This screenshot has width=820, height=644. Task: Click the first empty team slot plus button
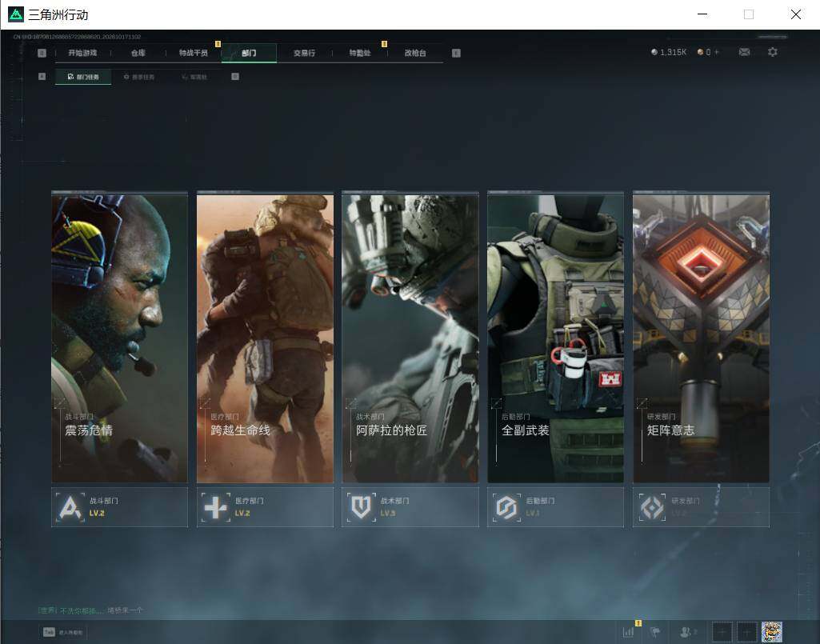(x=722, y=632)
